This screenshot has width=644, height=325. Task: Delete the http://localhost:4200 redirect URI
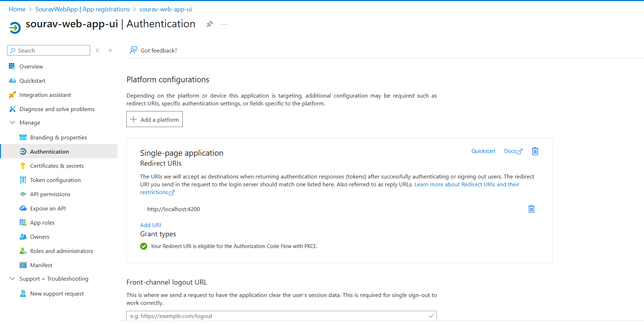[x=532, y=209]
